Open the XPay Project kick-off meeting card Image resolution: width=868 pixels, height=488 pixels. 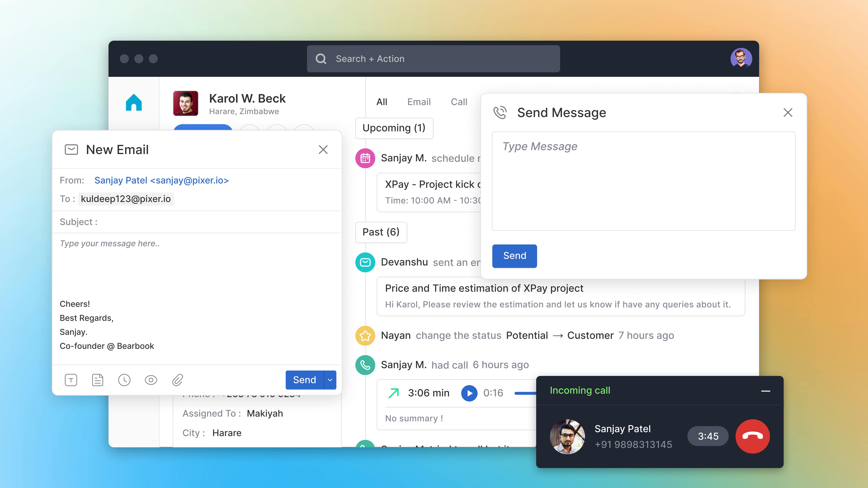pyautogui.click(x=429, y=192)
